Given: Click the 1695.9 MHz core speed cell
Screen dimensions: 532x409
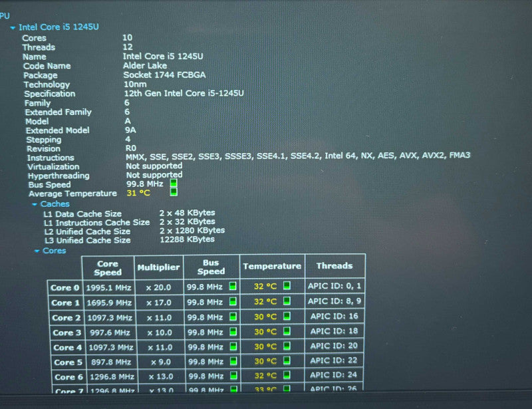Looking at the screenshot, I should [109, 303].
